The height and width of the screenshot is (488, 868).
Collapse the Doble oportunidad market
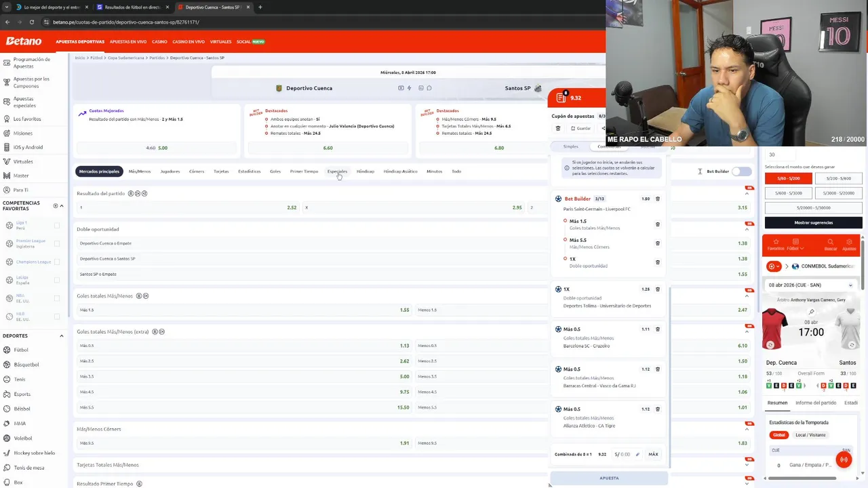747,229
